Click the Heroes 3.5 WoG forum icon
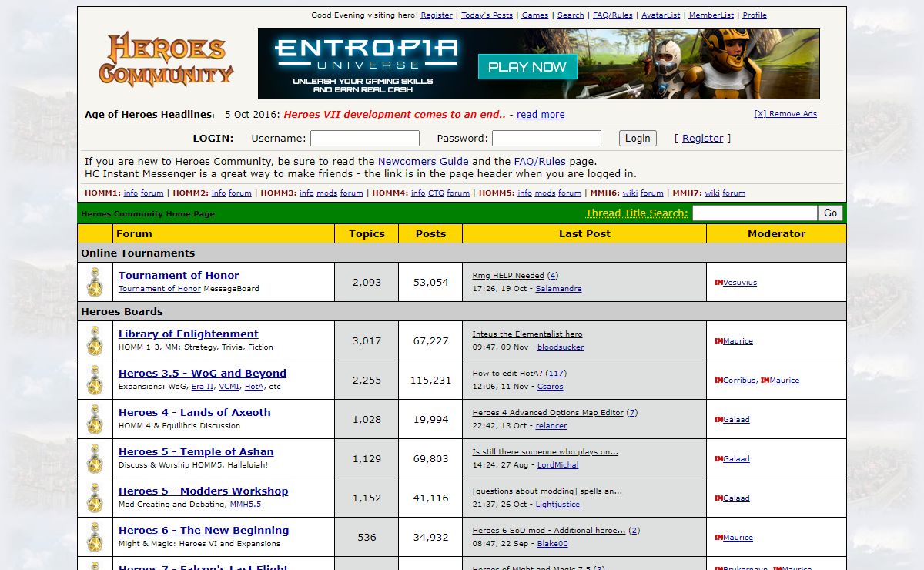The image size is (924, 570). pyautogui.click(x=95, y=380)
